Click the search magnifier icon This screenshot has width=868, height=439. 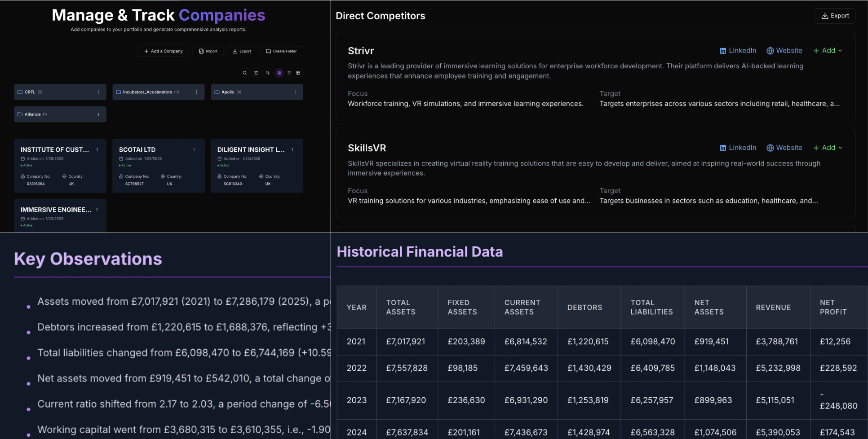pos(244,73)
